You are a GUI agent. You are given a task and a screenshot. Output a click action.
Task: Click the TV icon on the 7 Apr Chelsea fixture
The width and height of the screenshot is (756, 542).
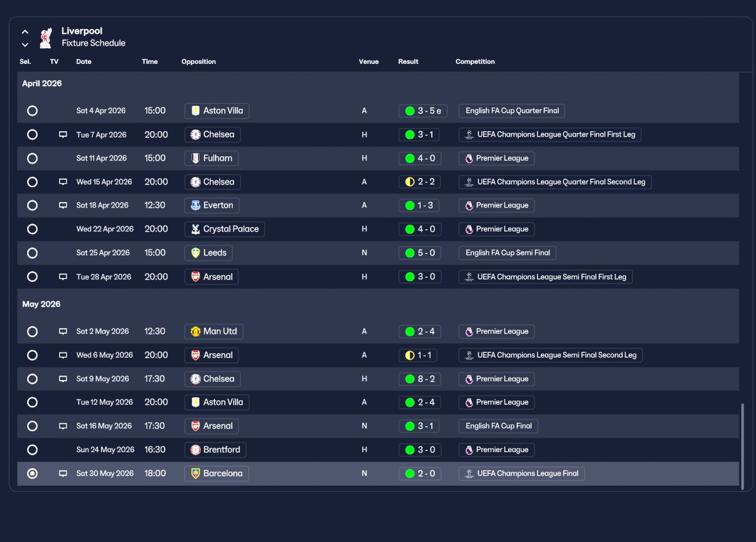[x=63, y=135]
